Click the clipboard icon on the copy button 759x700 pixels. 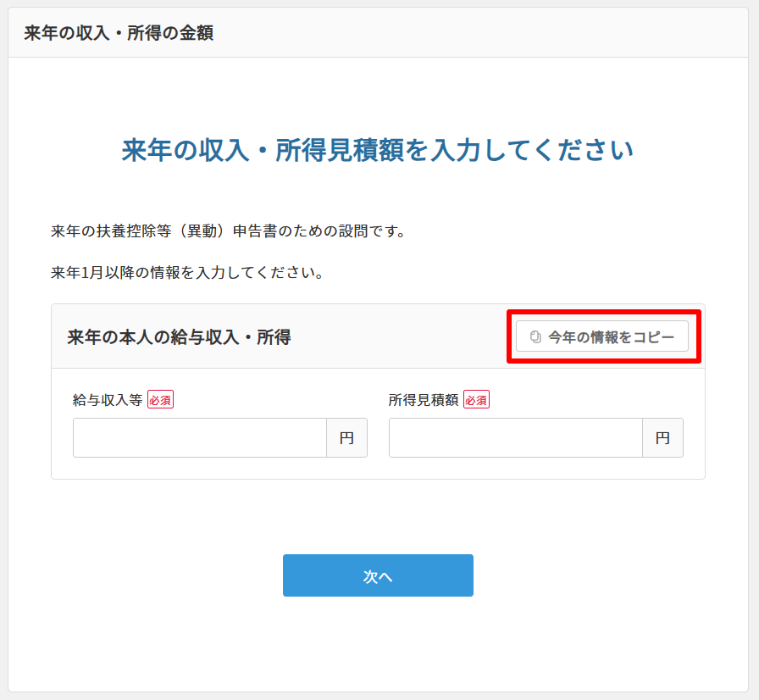point(534,336)
